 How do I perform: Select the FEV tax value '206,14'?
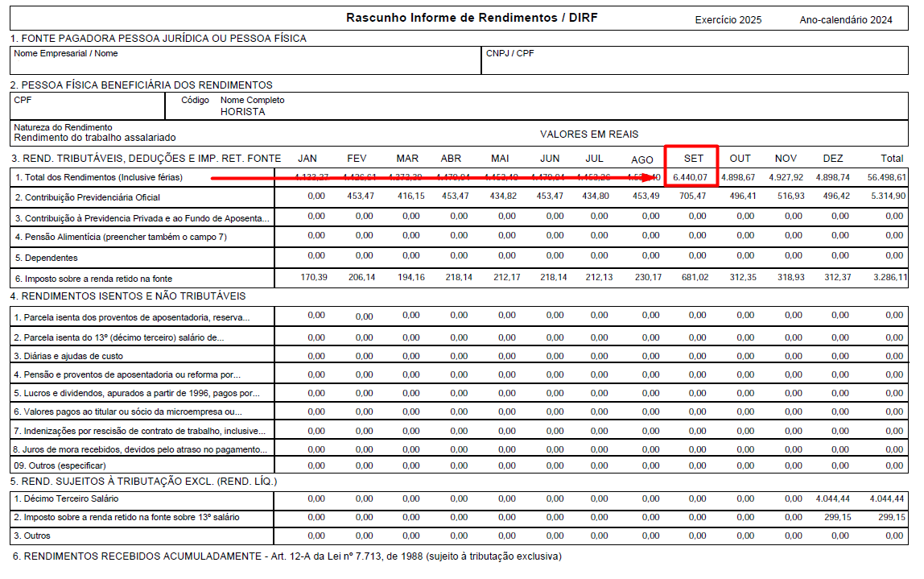[361, 277]
